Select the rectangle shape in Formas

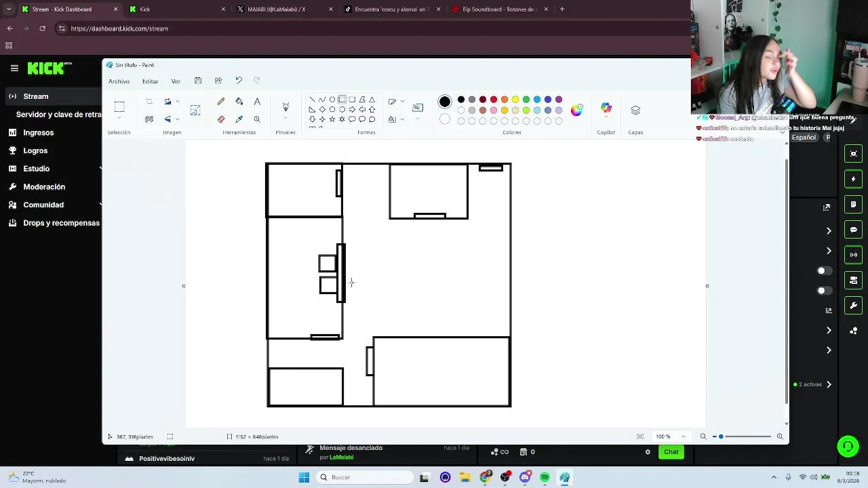(342, 100)
